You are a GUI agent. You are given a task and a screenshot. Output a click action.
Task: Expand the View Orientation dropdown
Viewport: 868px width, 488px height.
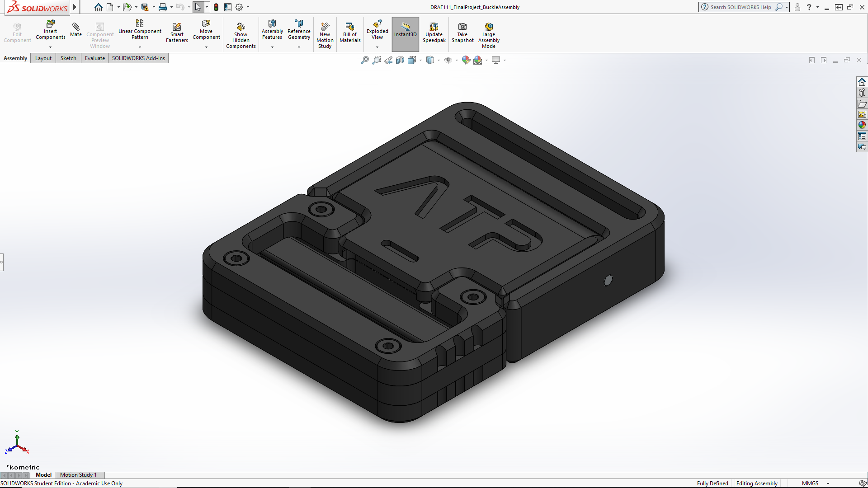click(x=421, y=60)
